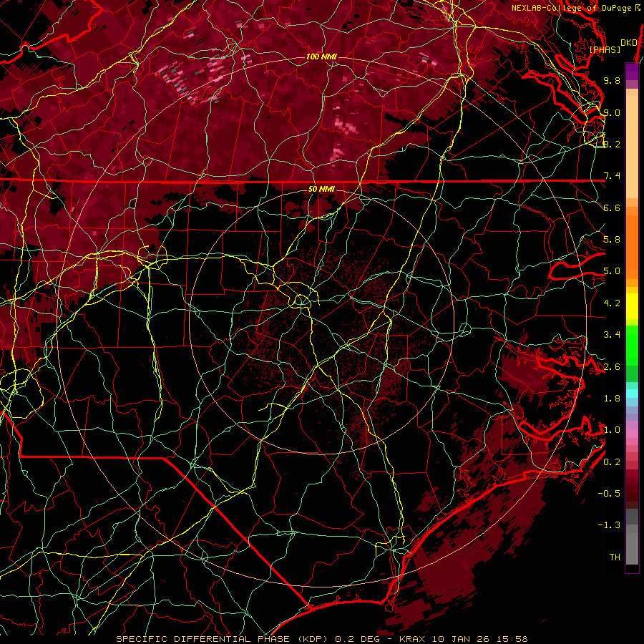Click the -1.3 scale value
Image resolution: width=644 pixels, height=644 pixels.
[x=609, y=525]
